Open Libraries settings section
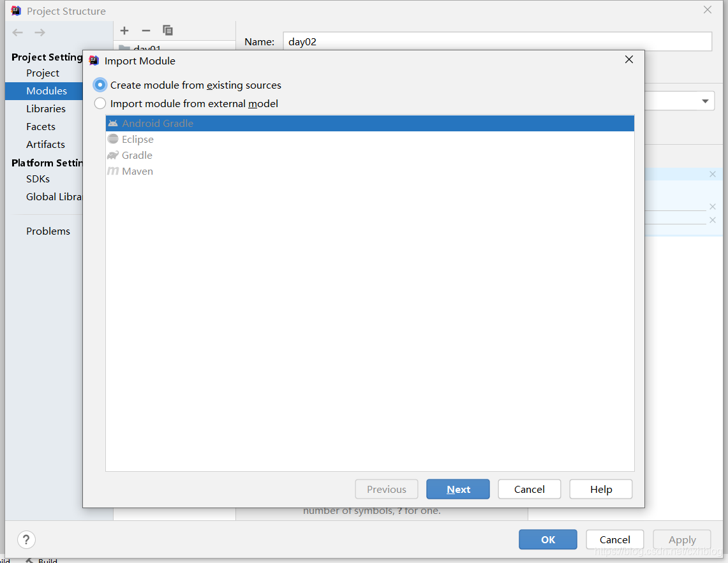728x563 pixels. click(x=45, y=108)
